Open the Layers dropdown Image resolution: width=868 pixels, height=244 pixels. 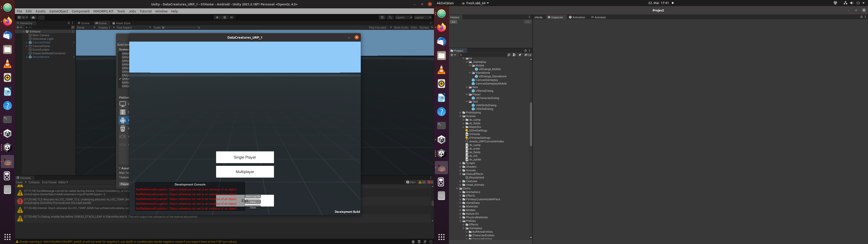(404, 18)
